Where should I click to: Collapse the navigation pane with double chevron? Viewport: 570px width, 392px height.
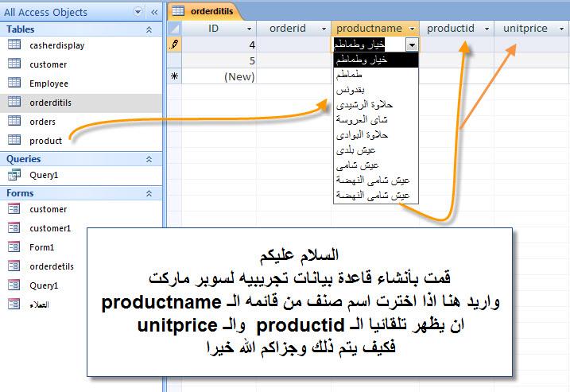[154, 12]
